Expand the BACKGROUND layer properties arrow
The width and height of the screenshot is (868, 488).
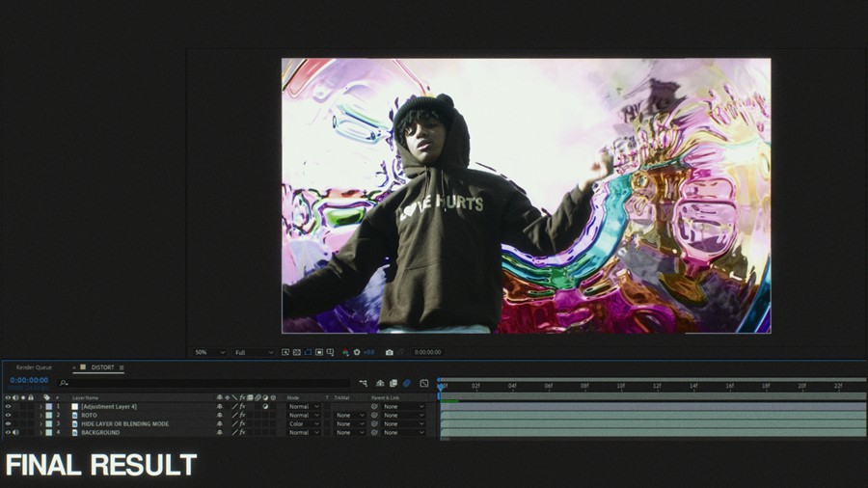41,432
